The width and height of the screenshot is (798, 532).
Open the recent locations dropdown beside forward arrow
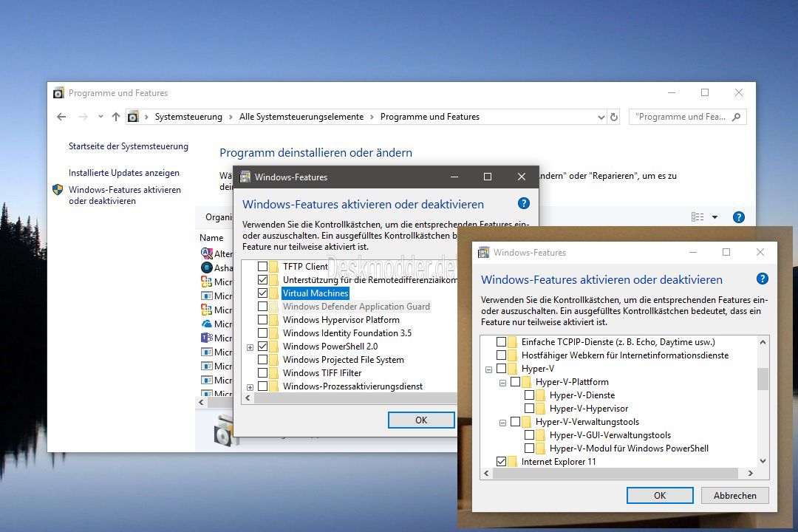click(100, 117)
